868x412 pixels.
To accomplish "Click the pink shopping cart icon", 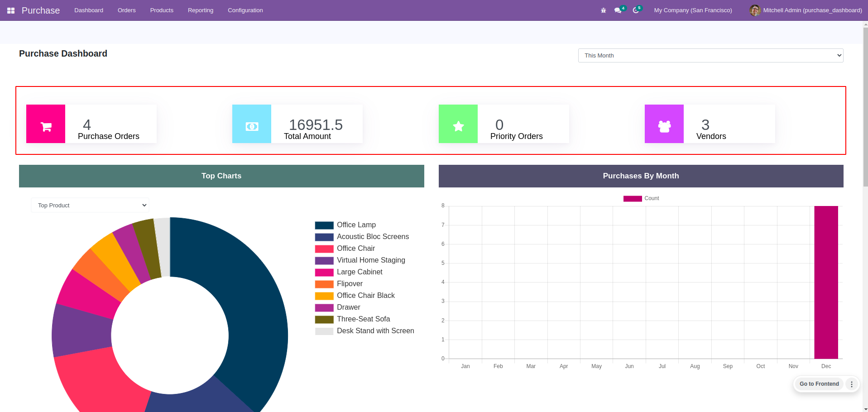I will [x=46, y=124].
